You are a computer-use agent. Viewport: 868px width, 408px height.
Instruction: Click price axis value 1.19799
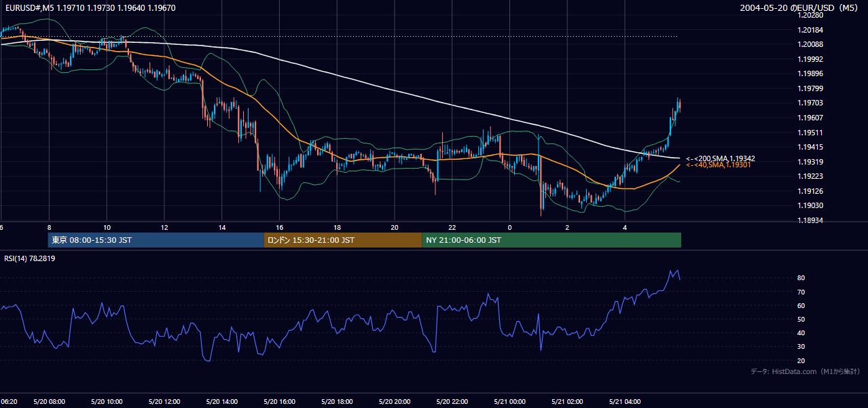coord(810,88)
